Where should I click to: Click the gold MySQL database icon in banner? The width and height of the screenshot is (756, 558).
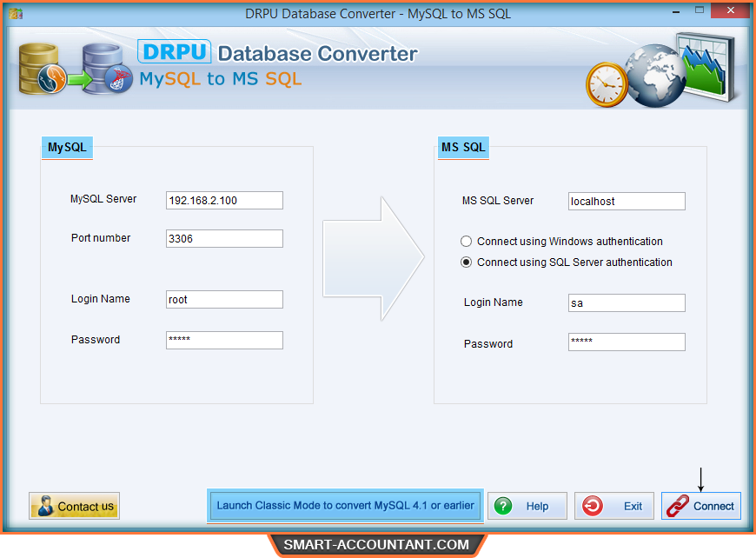pos(42,69)
